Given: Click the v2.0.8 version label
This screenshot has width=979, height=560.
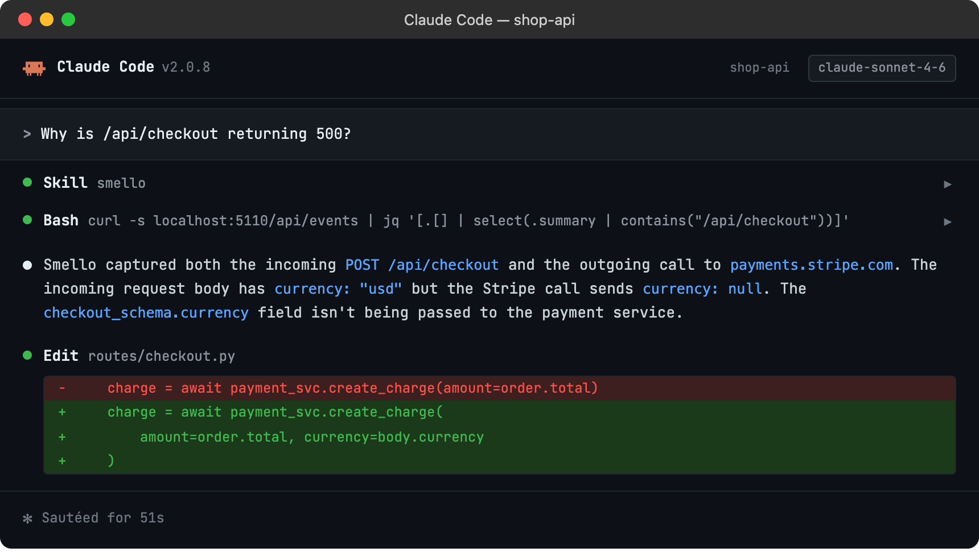Looking at the screenshot, I should [x=186, y=67].
